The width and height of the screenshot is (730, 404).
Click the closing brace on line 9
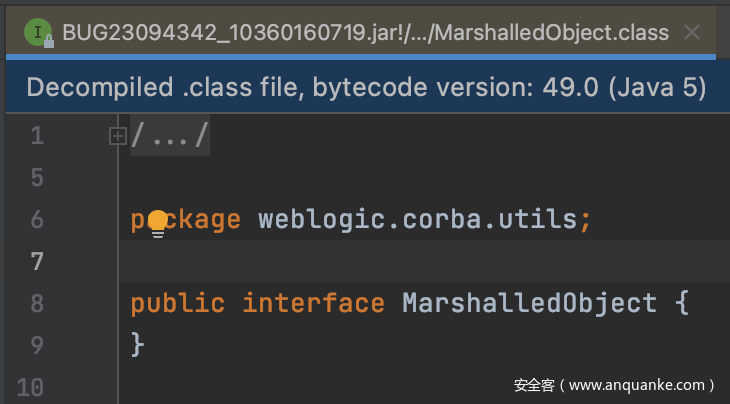pos(138,344)
